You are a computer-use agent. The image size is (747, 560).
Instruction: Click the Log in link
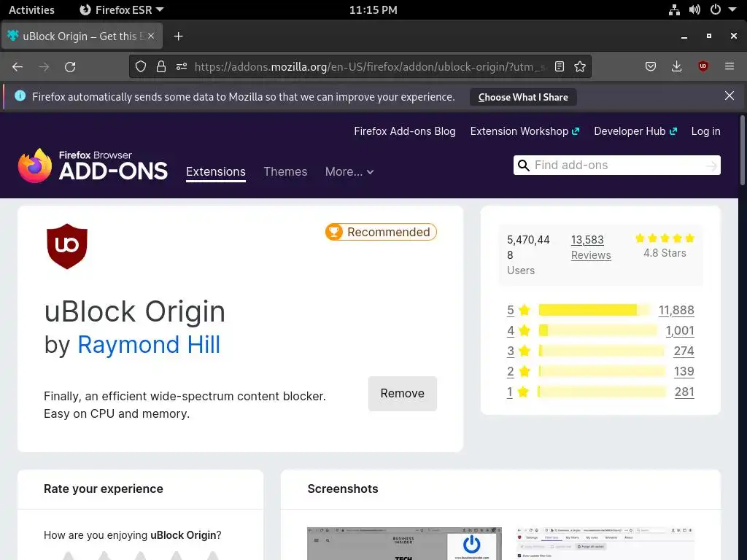pyautogui.click(x=705, y=131)
